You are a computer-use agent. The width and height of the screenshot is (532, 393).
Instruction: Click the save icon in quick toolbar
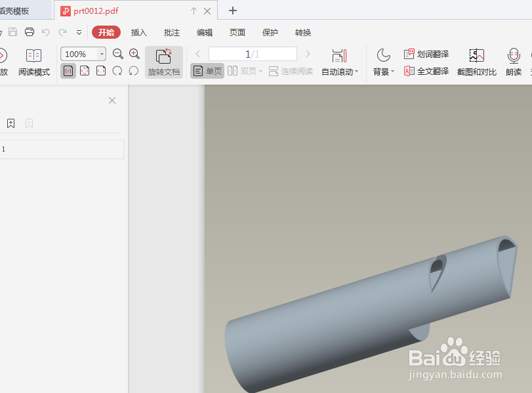(13, 32)
